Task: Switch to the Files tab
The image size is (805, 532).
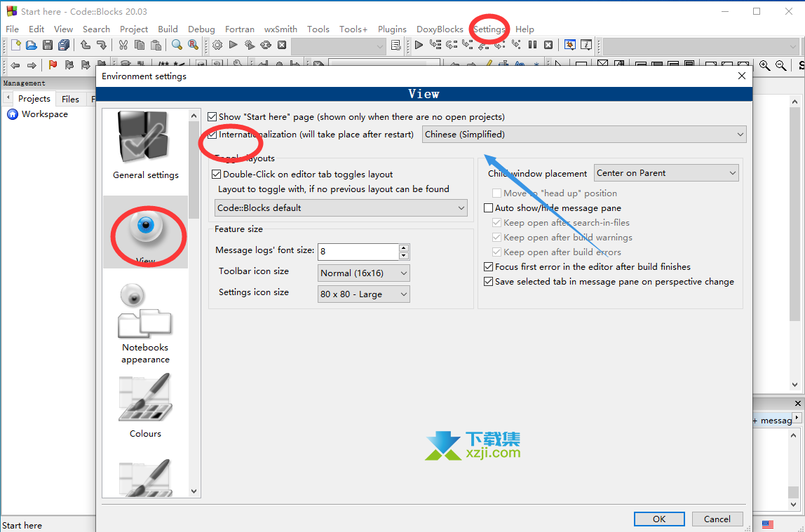Action: point(70,99)
